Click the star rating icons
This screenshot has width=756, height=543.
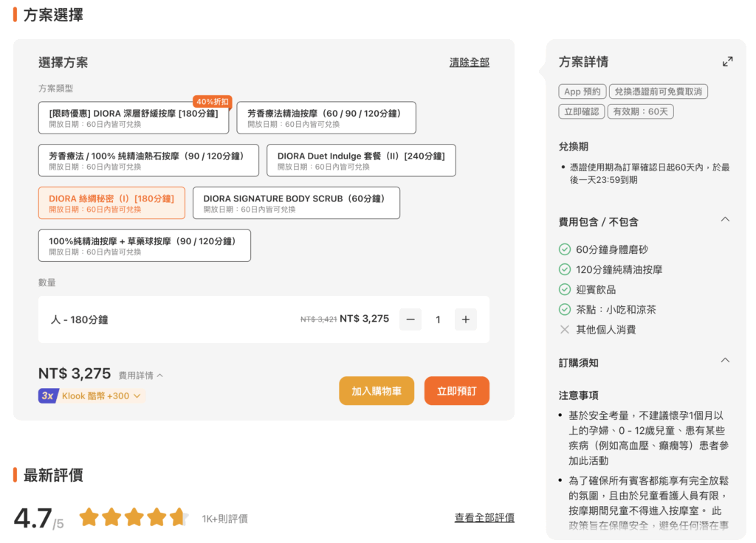coord(134,517)
